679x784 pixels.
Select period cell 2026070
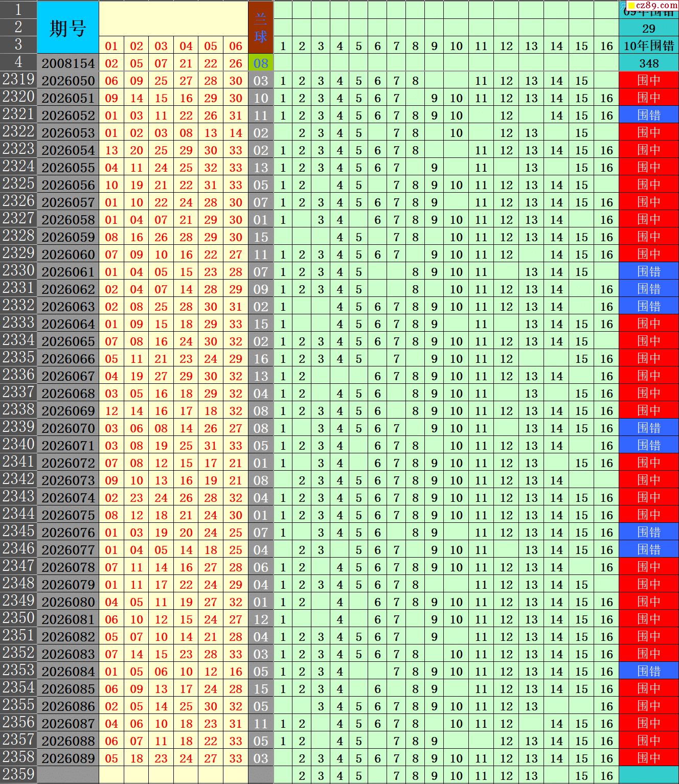click(x=68, y=428)
